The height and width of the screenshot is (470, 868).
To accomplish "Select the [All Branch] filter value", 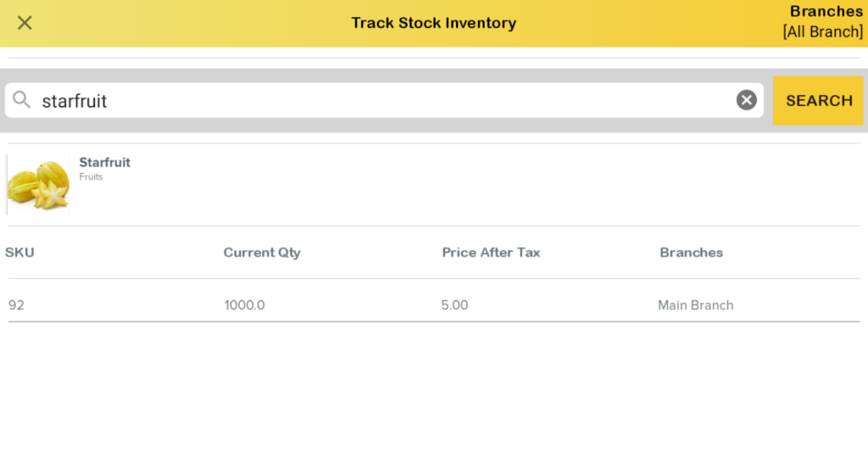I will [822, 32].
